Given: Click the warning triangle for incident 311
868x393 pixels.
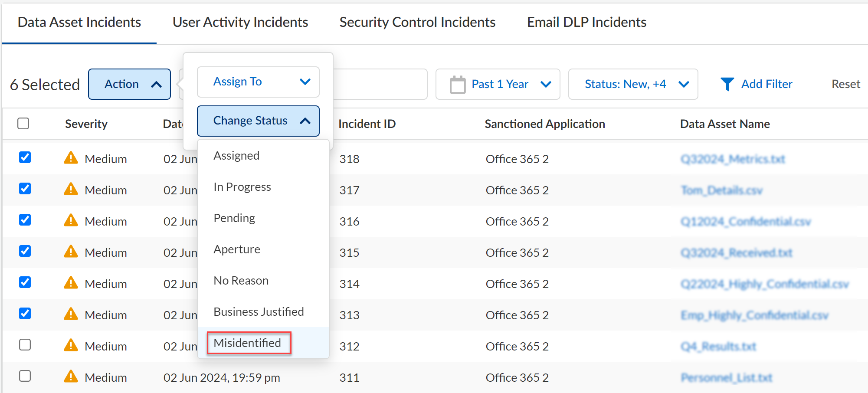Looking at the screenshot, I should point(71,377).
